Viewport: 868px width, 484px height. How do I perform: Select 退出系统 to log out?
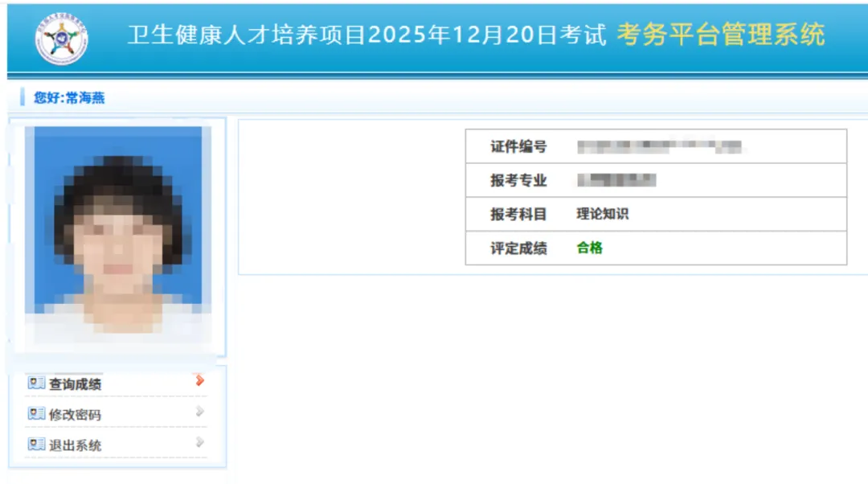(76, 445)
